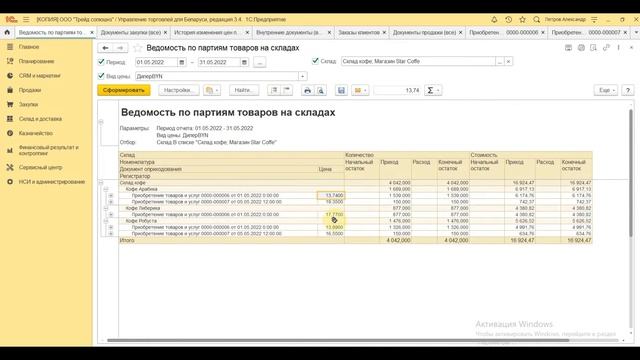Click the round globe icon at top right of form
This screenshot has width=640, height=360.
tap(581, 48)
